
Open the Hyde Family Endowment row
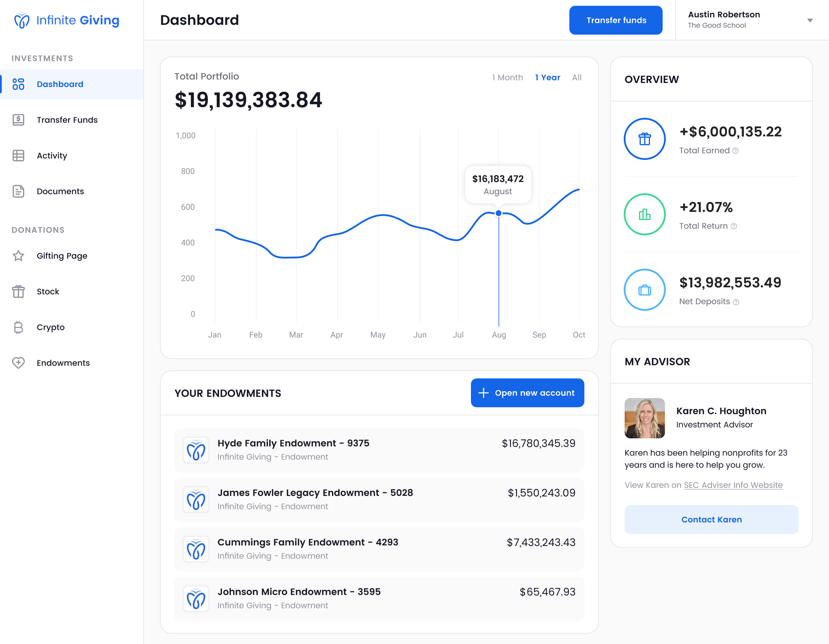click(x=379, y=450)
